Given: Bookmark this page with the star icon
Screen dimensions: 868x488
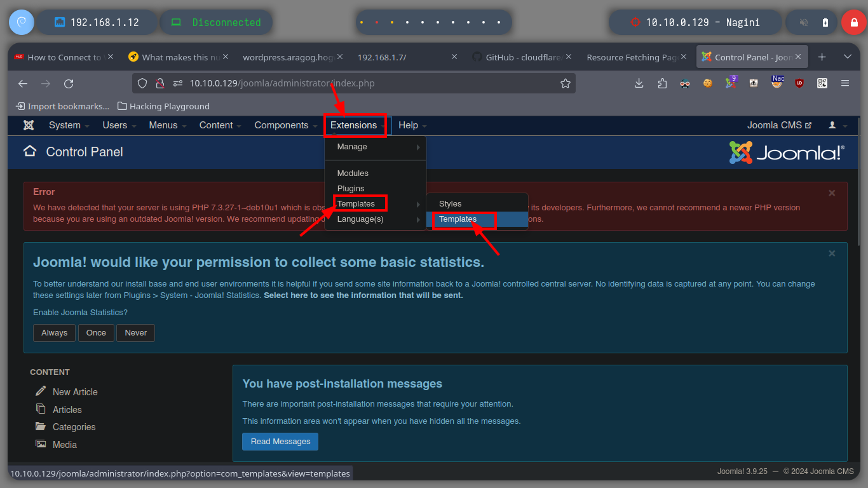Looking at the screenshot, I should click(565, 83).
